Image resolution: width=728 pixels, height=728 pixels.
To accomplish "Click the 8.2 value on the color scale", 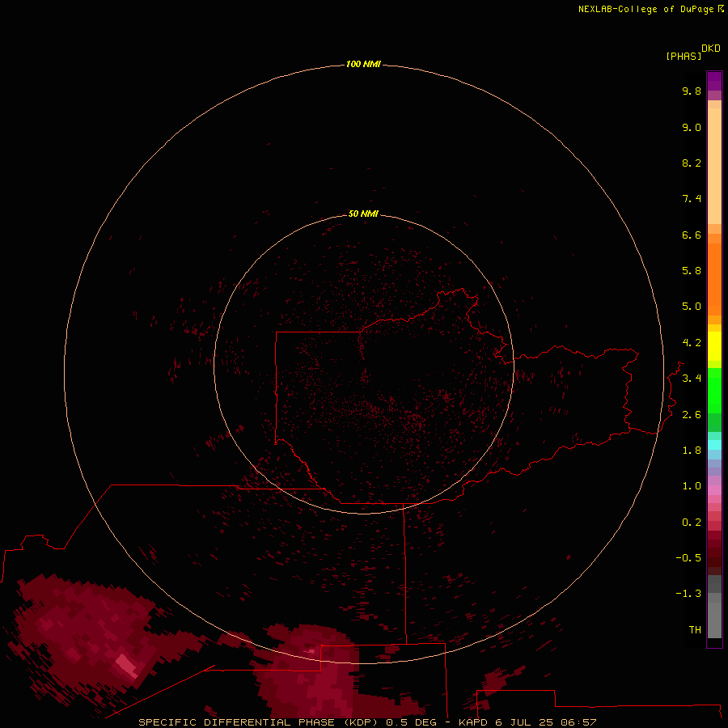I will 692,163.
